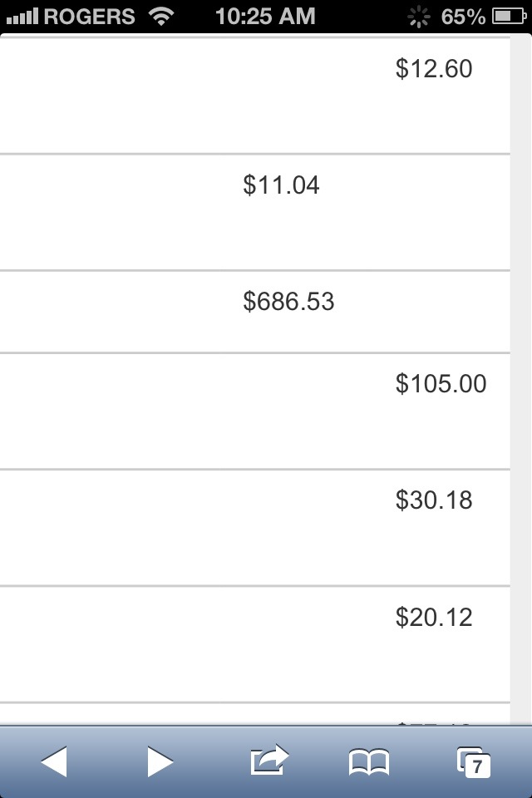
Task: Tap the ROGERS carrier label
Action: tap(90, 17)
